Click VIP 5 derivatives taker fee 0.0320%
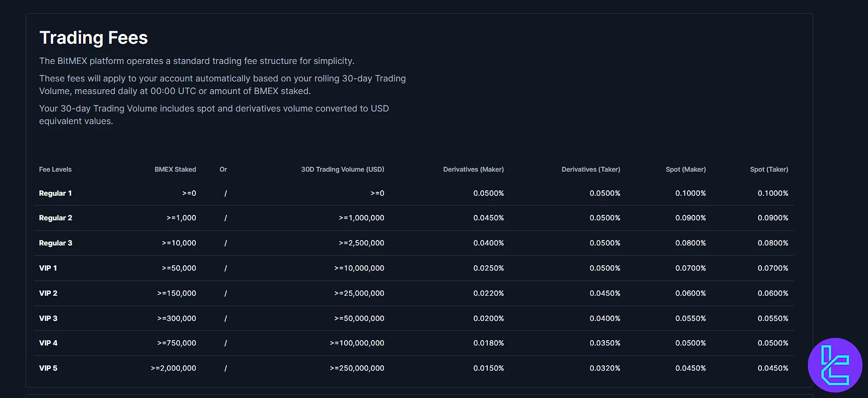 [x=605, y=368]
